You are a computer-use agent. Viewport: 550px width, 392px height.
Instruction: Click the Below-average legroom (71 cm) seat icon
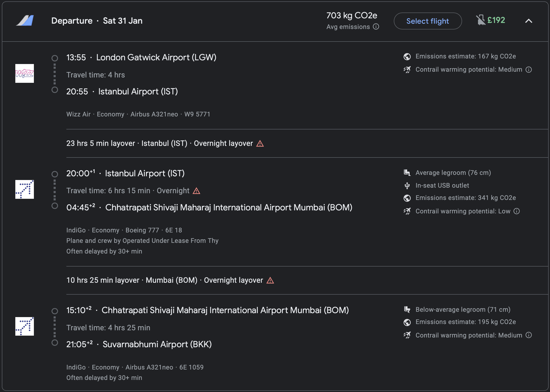click(x=407, y=309)
